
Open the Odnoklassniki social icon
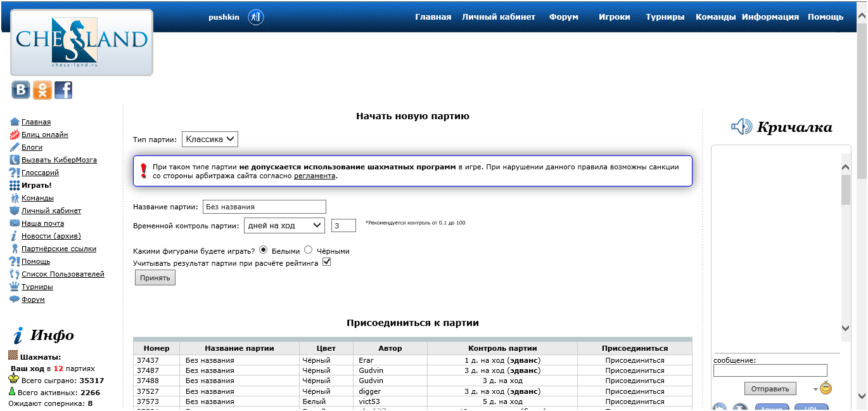click(42, 90)
